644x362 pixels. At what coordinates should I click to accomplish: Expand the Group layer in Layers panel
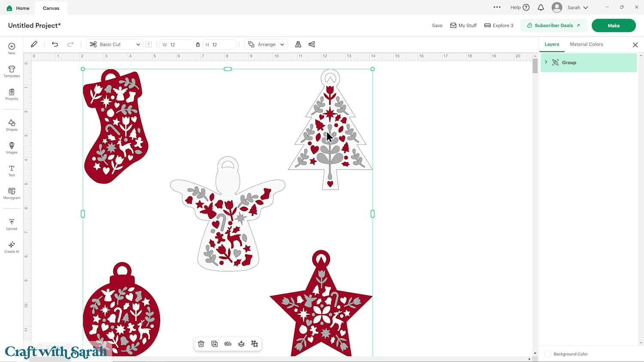546,62
